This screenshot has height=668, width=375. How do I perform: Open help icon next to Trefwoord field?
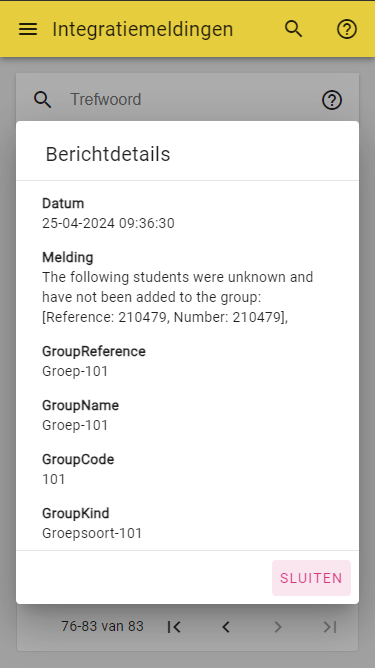[332, 100]
